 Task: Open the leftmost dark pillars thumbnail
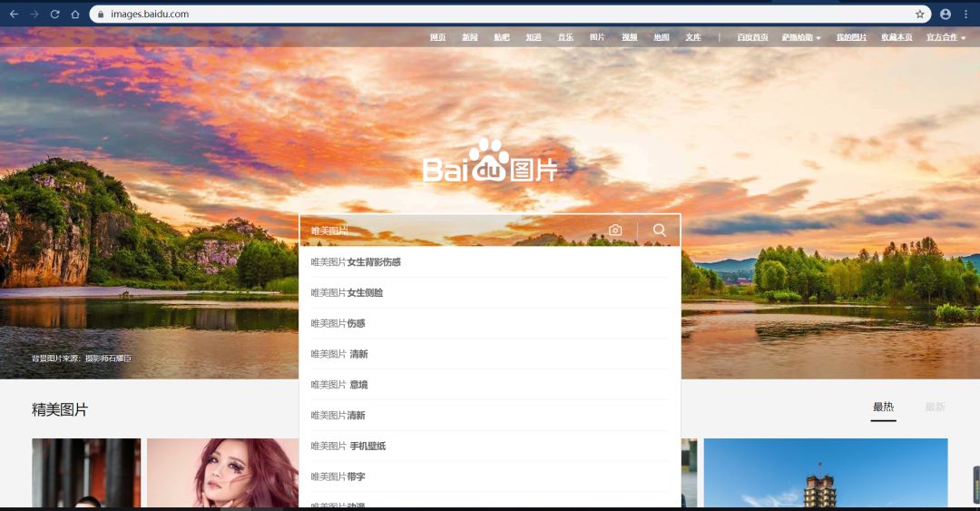click(x=86, y=473)
